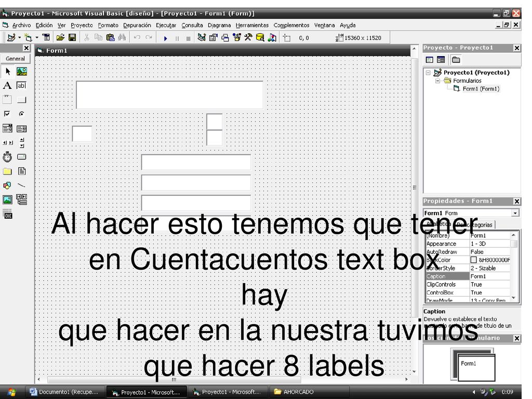Open the Project Explorer toolbar icon
Viewport: 532px width, 399px height.
coord(202,37)
